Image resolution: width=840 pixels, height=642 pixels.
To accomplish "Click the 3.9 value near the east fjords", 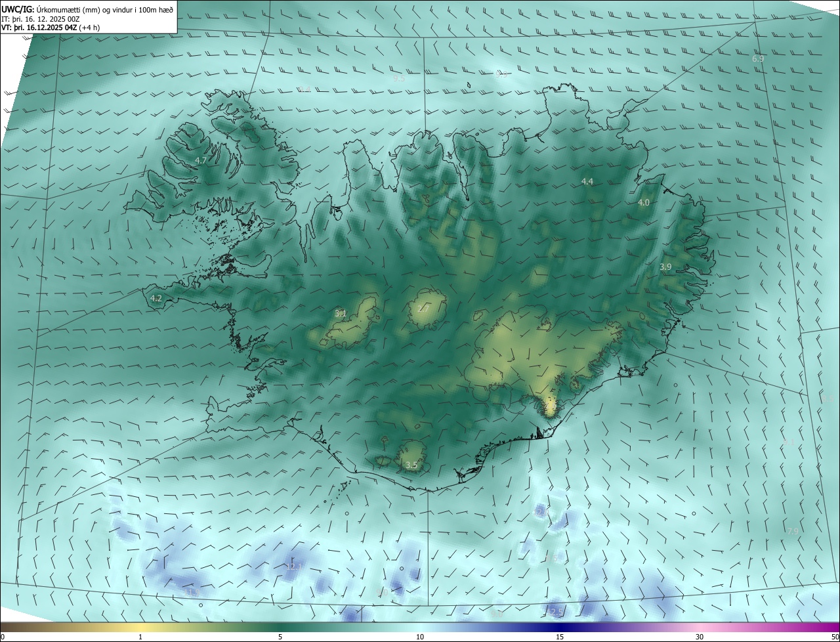I will (665, 267).
